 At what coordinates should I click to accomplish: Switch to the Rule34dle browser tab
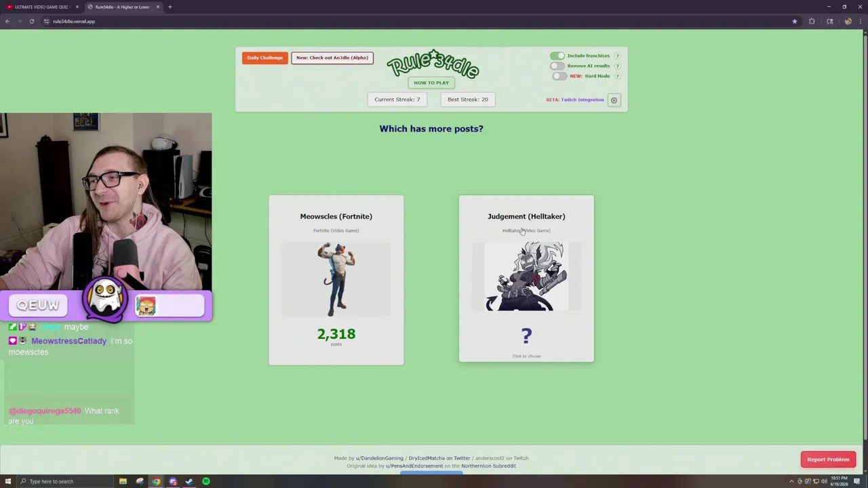click(x=122, y=7)
